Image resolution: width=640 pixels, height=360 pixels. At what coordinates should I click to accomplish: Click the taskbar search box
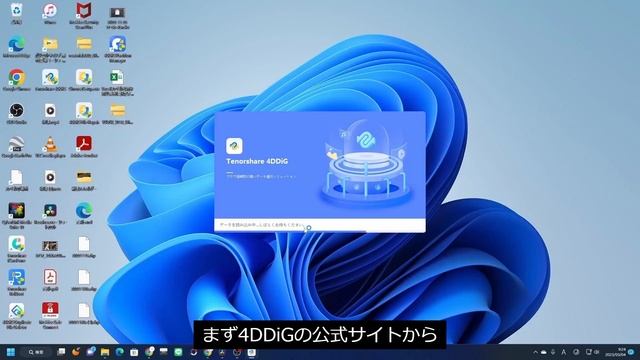tap(36, 352)
